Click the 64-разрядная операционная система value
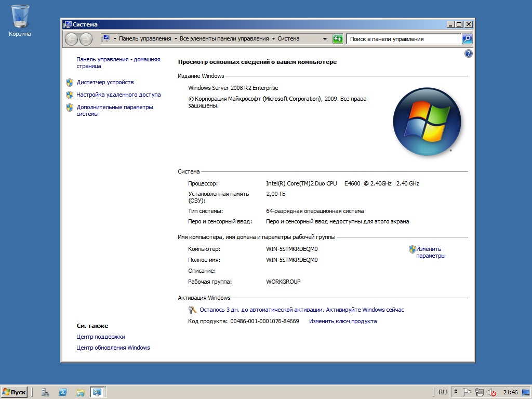 click(315, 211)
